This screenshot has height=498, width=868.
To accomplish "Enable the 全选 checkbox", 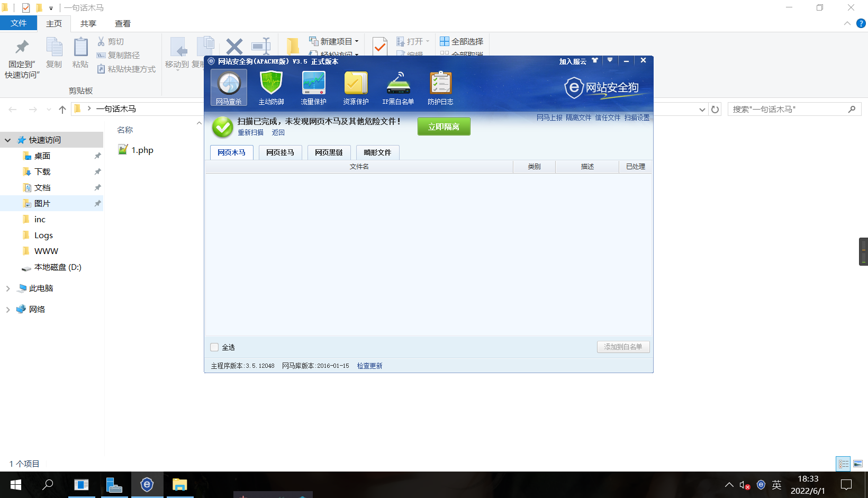I will click(214, 347).
